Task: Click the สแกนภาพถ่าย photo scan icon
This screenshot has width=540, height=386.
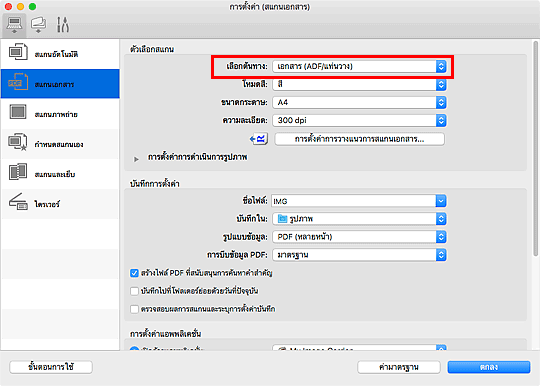Action: click(18, 112)
